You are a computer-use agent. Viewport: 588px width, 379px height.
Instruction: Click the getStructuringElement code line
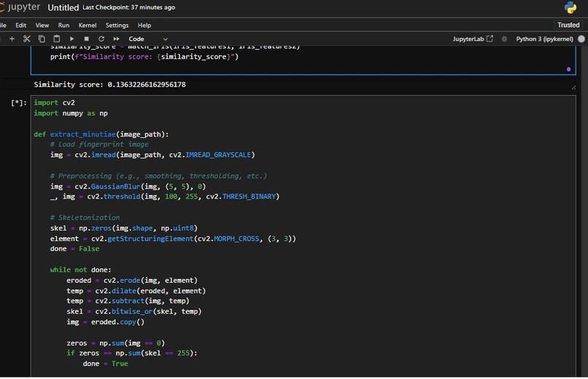tap(173, 238)
